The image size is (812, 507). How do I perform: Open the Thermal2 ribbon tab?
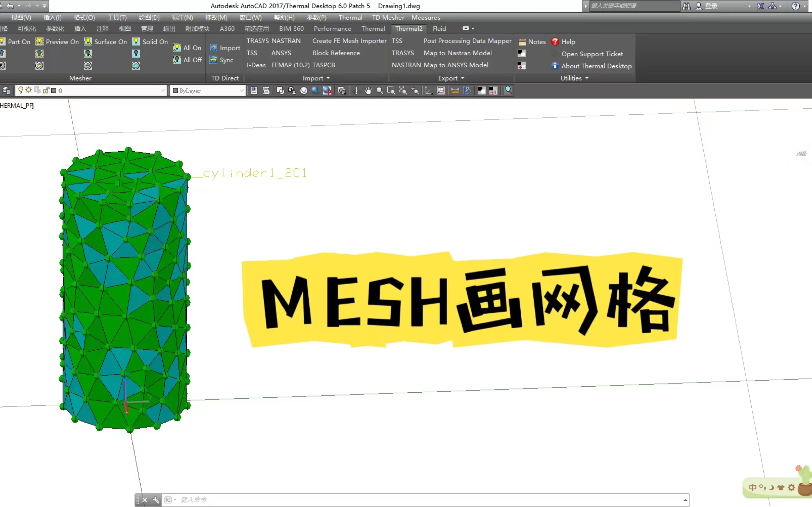(x=408, y=28)
